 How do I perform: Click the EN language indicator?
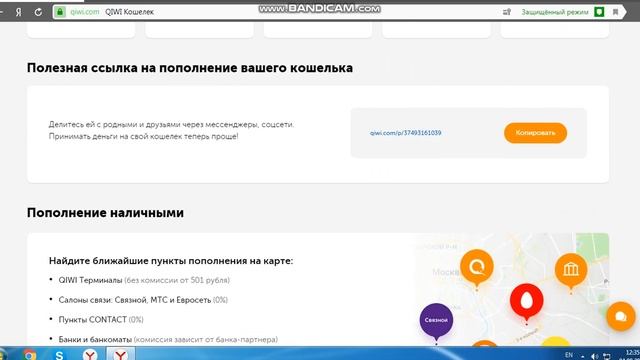569,355
